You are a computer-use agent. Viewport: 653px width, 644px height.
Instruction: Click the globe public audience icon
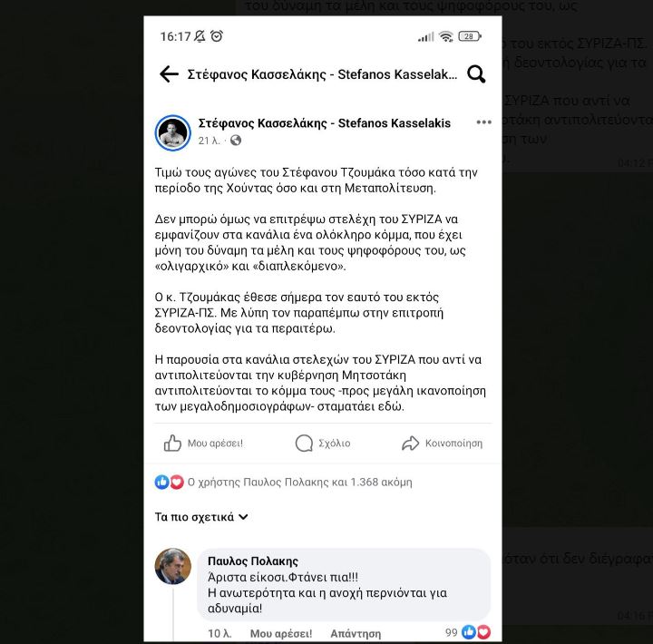236,141
